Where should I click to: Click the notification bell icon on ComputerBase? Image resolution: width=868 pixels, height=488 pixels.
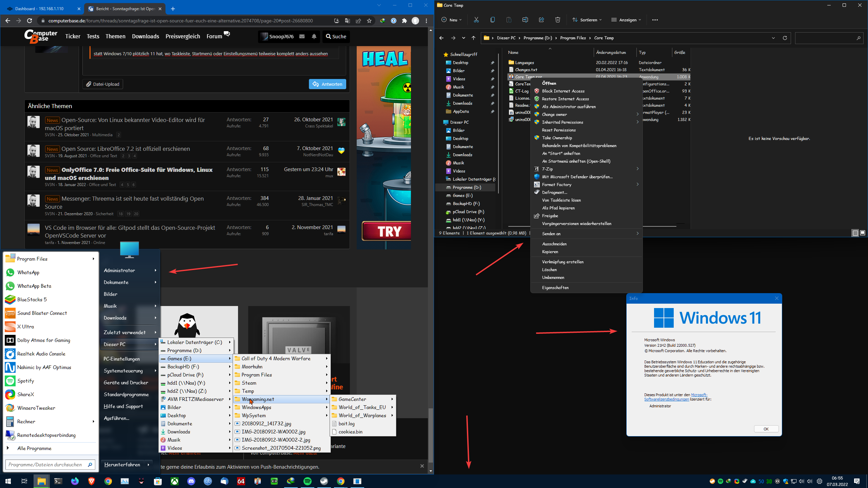tap(314, 37)
